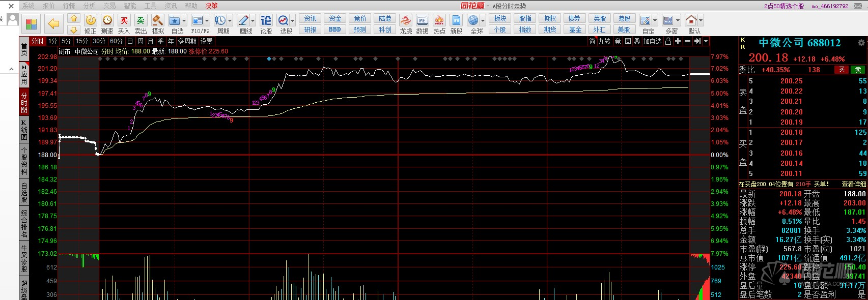Click the 查看详细 link in order panel

click(854, 184)
